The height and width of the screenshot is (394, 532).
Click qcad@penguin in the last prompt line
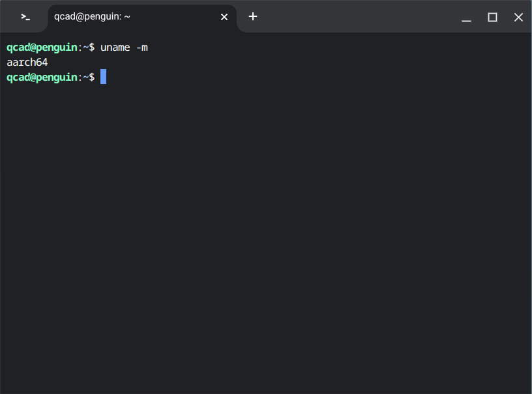(x=42, y=77)
